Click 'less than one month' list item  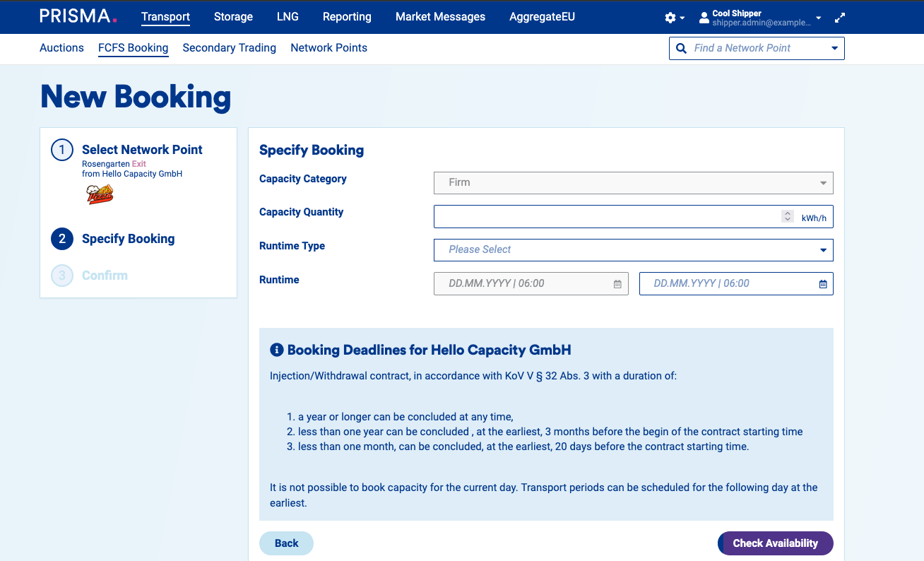click(523, 447)
